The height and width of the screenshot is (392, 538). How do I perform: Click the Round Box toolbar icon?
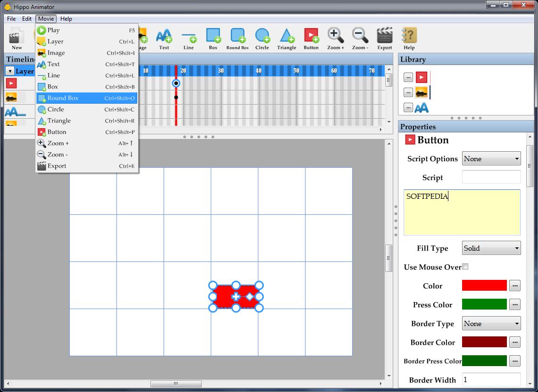coord(238,38)
